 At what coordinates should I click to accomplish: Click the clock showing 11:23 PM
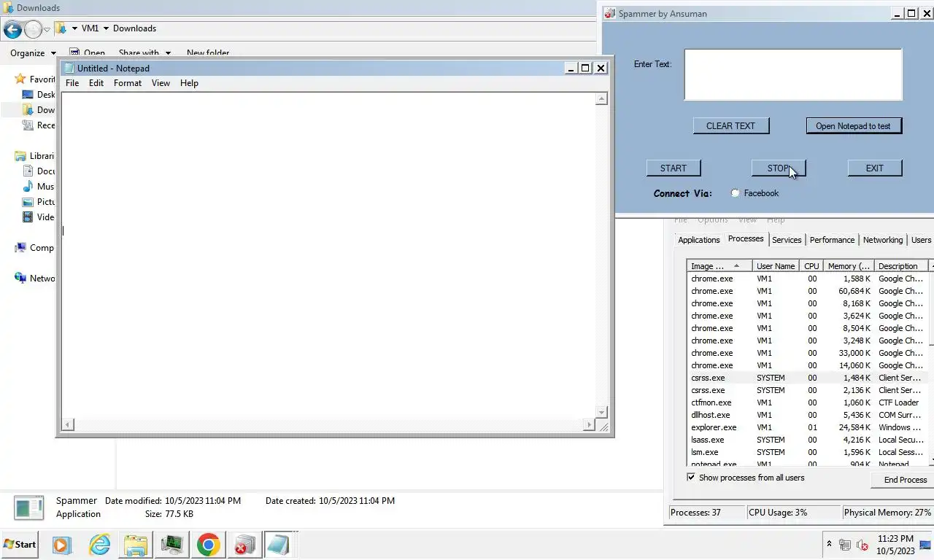(x=895, y=539)
